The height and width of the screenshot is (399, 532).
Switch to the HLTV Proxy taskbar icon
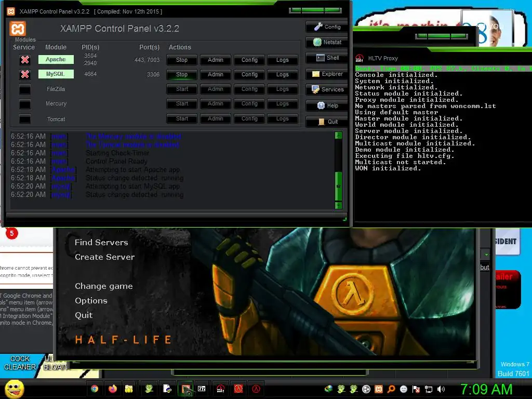click(x=220, y=389)
